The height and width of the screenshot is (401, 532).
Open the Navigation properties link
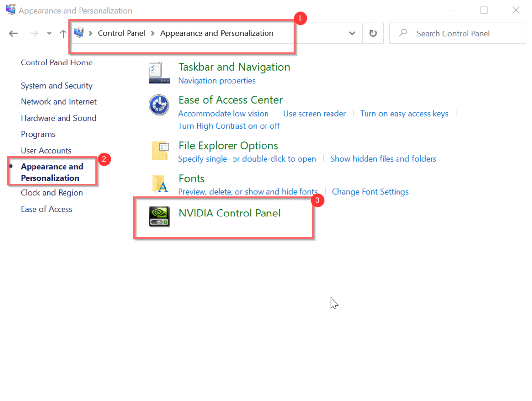(217, 80)
